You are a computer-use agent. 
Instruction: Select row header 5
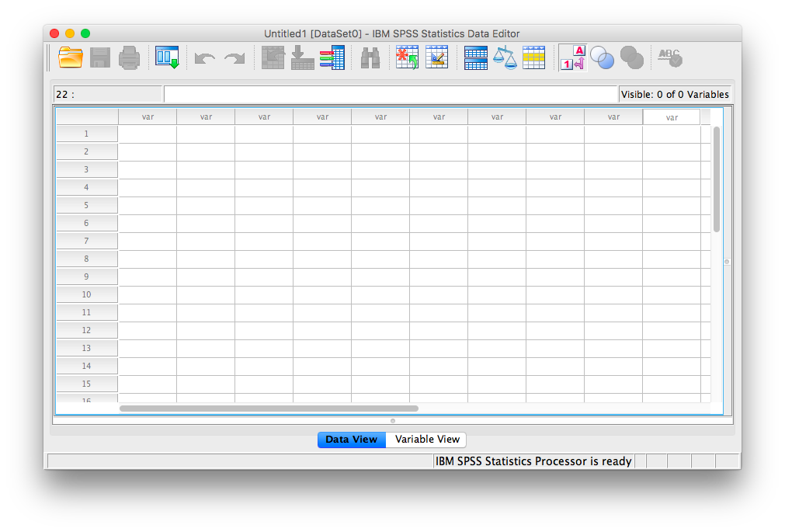(x=87, y=205)
